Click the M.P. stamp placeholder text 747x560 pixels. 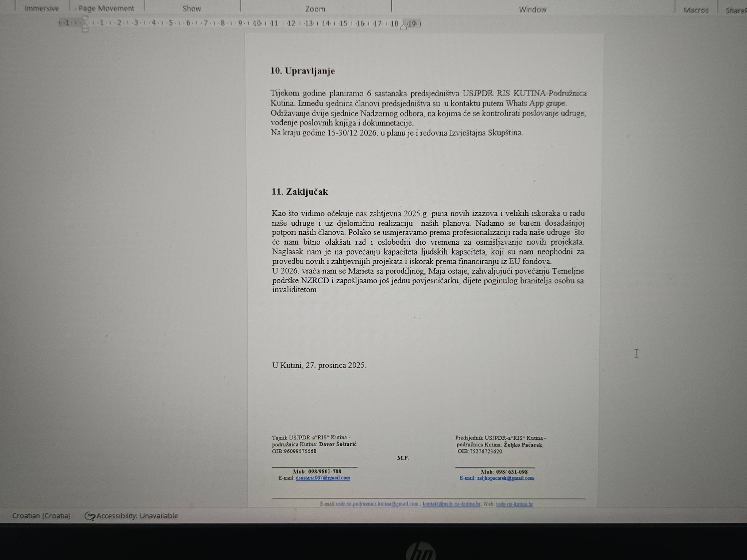click(x=403, y=458)
